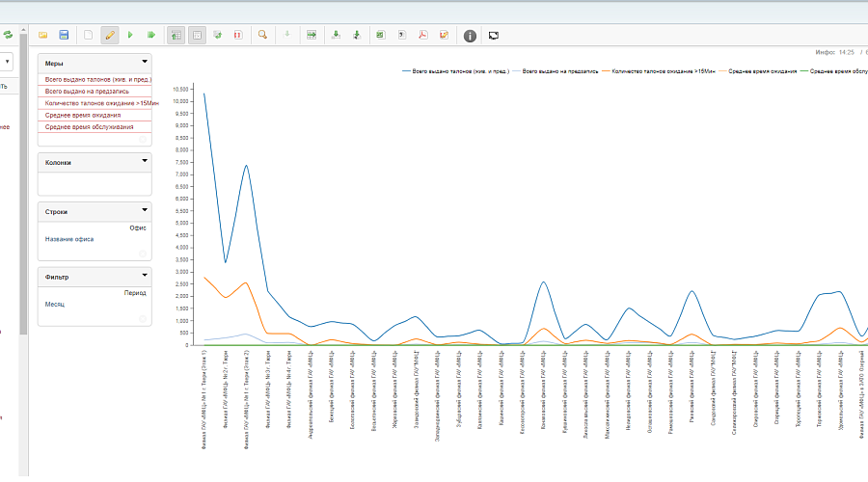
Task: Click the Фильтр panel header
Action: pyautogui.click(x=95, y=277)
